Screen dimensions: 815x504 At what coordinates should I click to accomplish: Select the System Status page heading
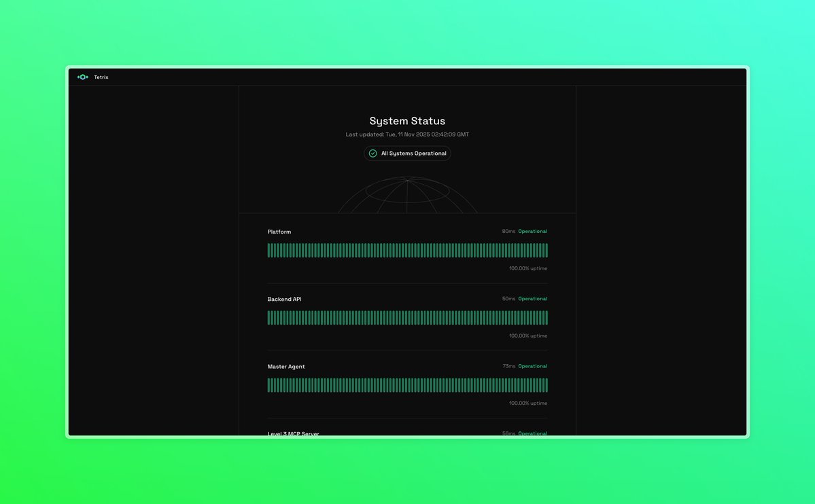[x=407, y=120]
